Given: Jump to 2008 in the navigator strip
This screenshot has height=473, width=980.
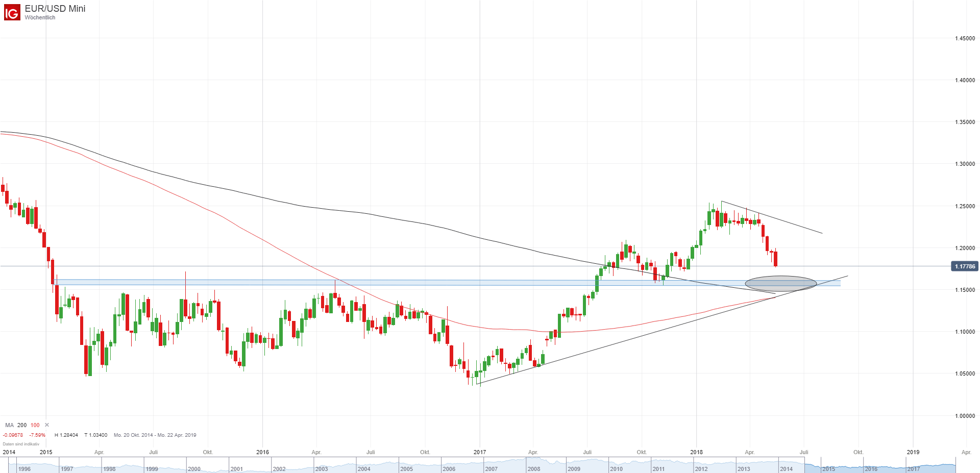Looking at the screenshot, I should [x=534, y=469].
